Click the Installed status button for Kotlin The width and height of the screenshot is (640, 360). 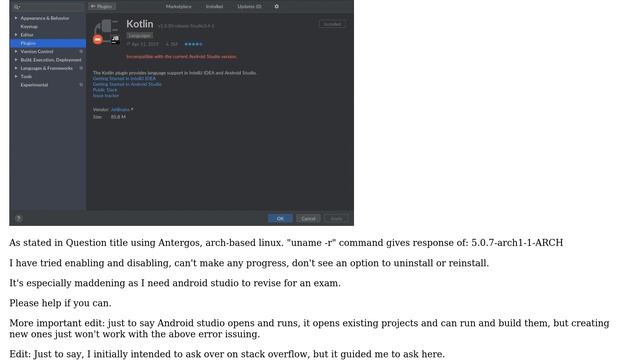click(x=332, y=24)
